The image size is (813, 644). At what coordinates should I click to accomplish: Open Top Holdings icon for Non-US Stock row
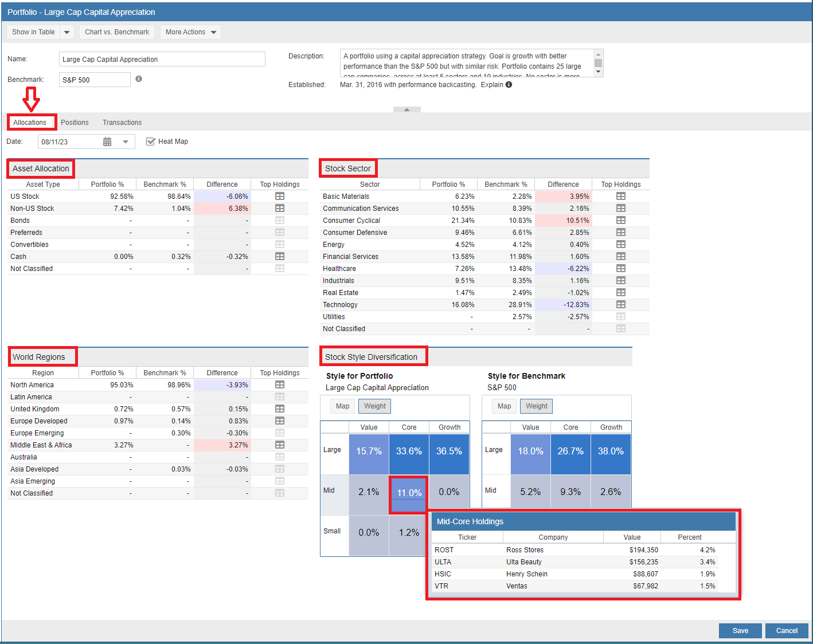(280, 208)
